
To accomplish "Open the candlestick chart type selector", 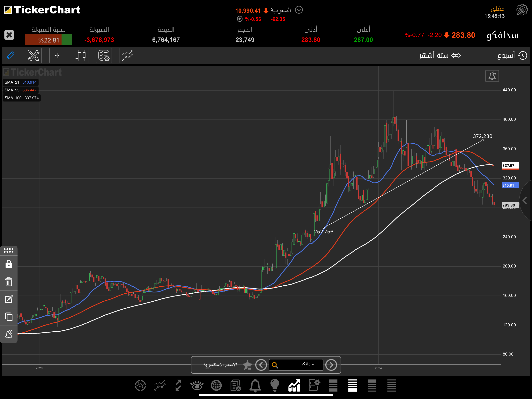I will click(x=81, y=56).
